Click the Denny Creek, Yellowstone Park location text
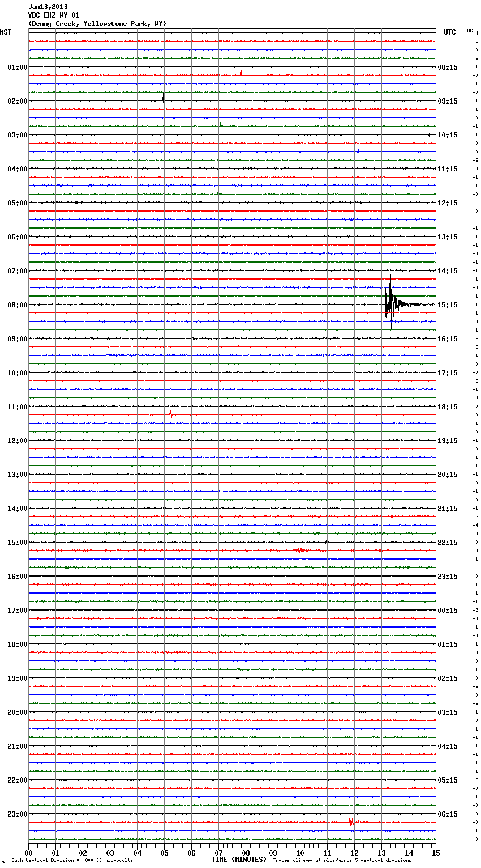The width and height of the screenshot is (481, 868). (x=97, y=24)
